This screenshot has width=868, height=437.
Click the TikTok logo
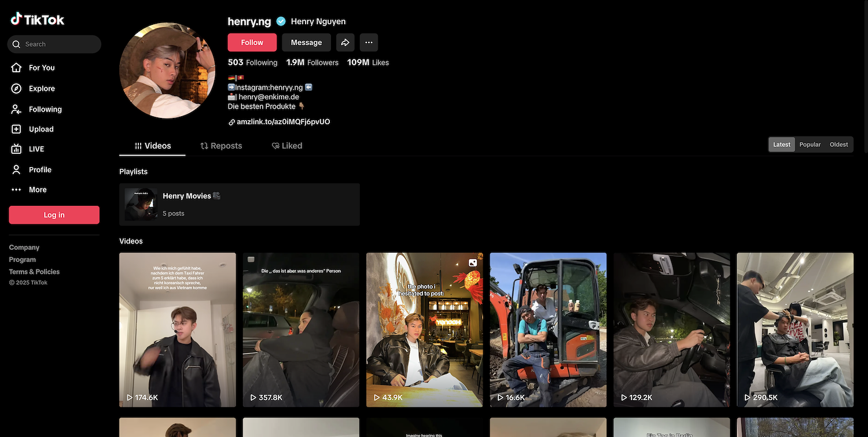click(38, 20)
